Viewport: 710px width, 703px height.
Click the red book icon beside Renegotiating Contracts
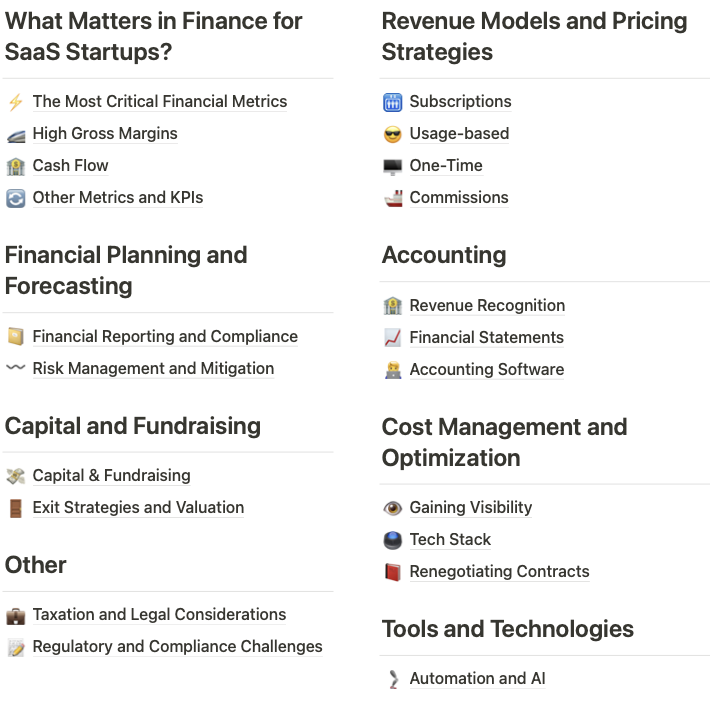click(x=392, y=572)
